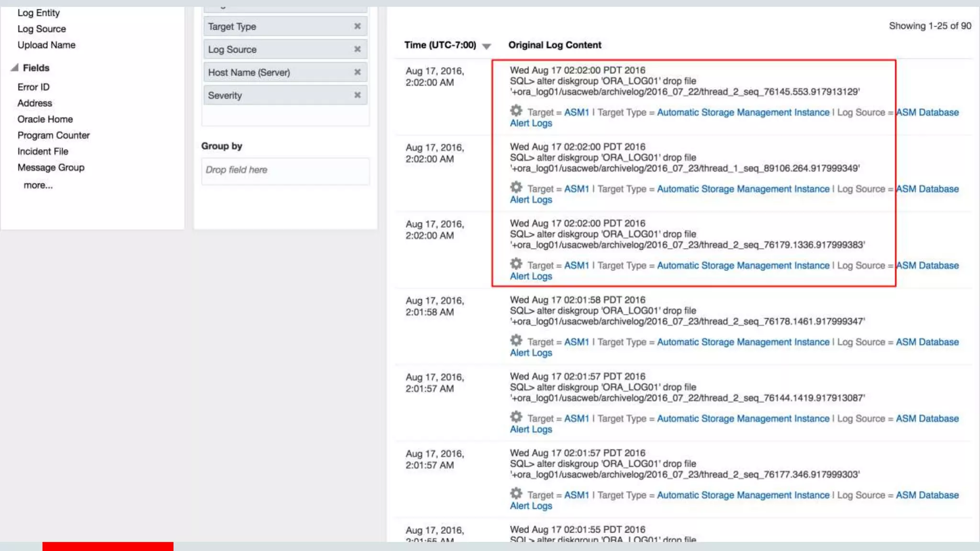Open gear menu of thread_2_seq_76177 log entry
The image size is (980, 551).
tap(516, 494)
